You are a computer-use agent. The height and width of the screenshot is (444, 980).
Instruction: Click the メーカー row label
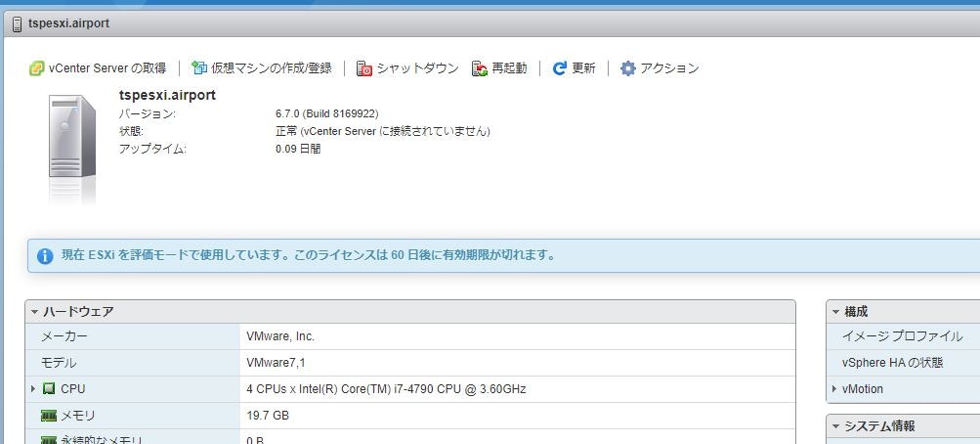pyautogui.click(x=64, y=336)
